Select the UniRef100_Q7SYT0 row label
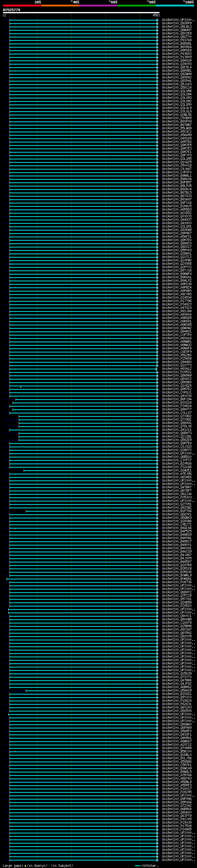Screen dimensions: 197x868 (x=177, y=677)
